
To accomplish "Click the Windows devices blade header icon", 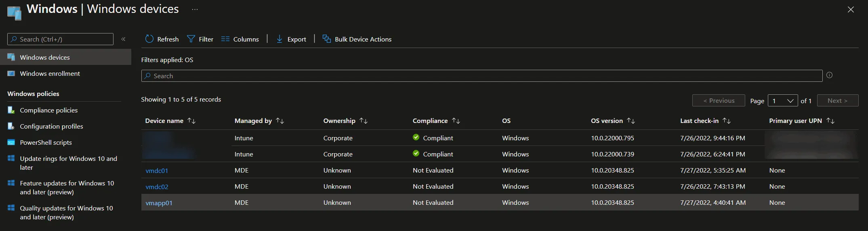I will pos(15,13).
